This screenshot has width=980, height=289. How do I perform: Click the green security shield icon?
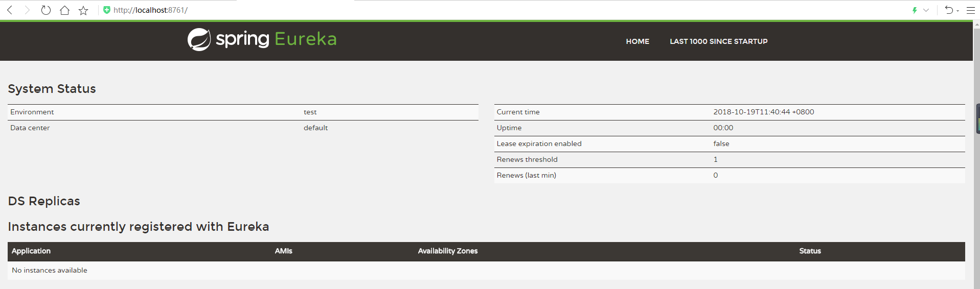[106, 10]
